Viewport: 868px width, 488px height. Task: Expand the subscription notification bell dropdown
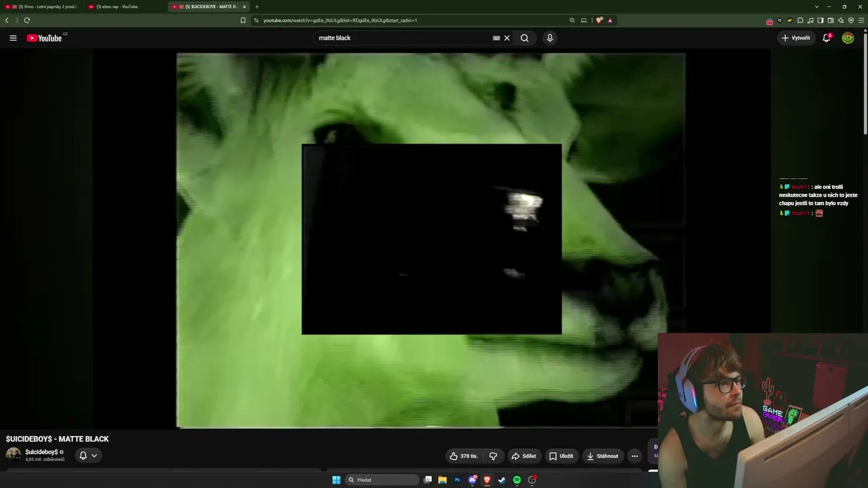(x=88, y=455)
